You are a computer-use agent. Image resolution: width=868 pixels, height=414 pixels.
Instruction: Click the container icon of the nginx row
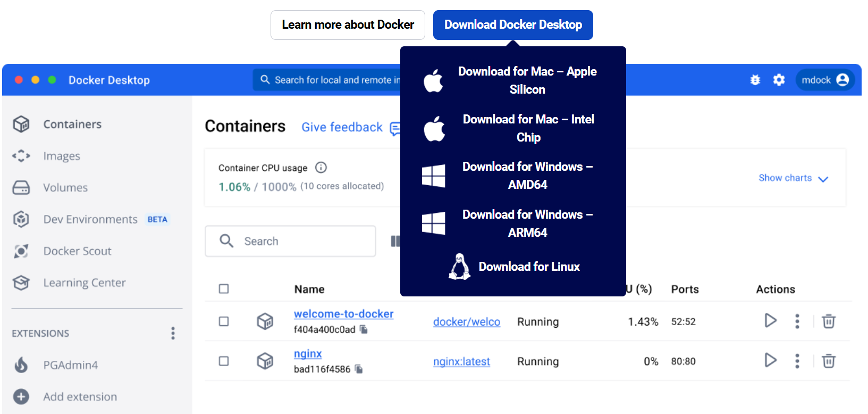265,361
